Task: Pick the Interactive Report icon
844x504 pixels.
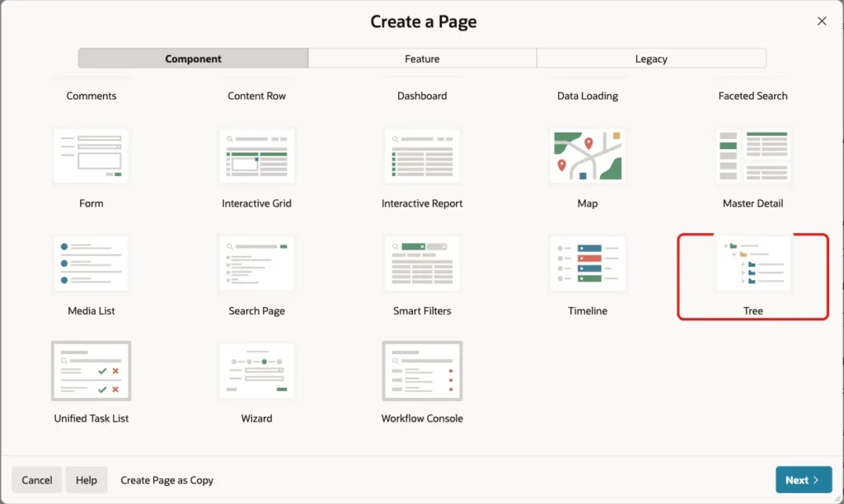Action: pos(422,156)
